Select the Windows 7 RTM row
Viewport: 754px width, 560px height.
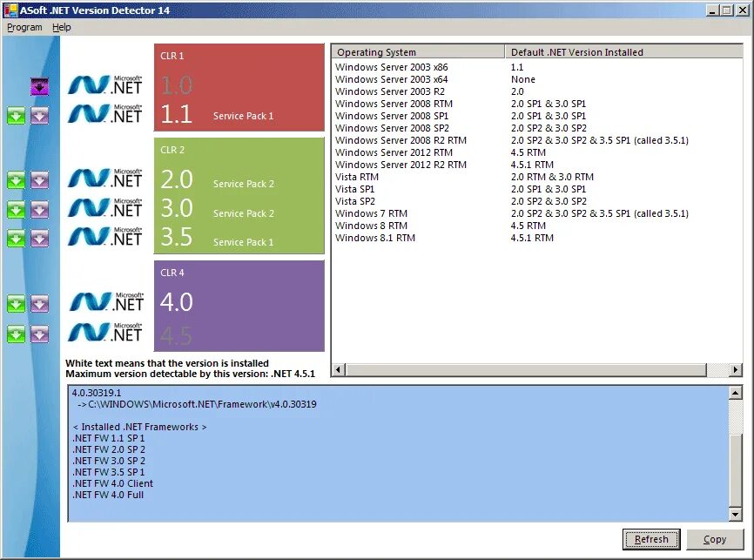[x=536, y=213]
